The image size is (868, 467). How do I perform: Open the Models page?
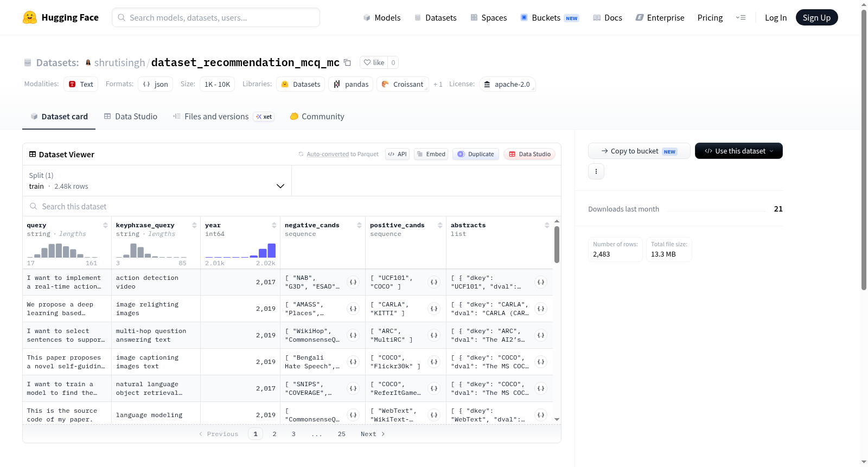[x=382, y=17]
